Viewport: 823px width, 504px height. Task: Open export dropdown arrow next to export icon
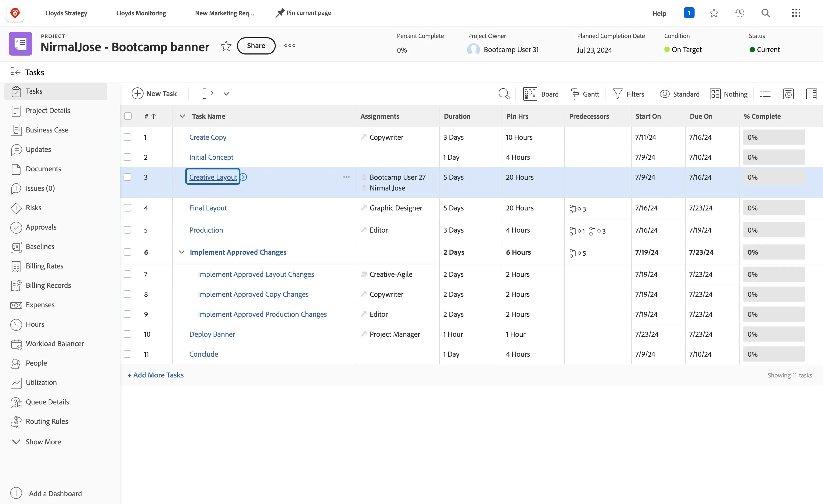(x=226, y=94)
